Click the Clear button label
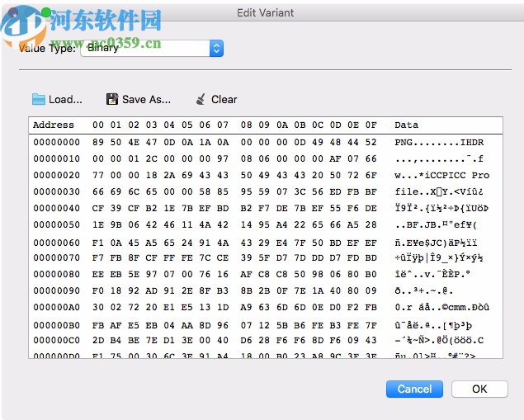Screen dimensions: 524x420 224,99
